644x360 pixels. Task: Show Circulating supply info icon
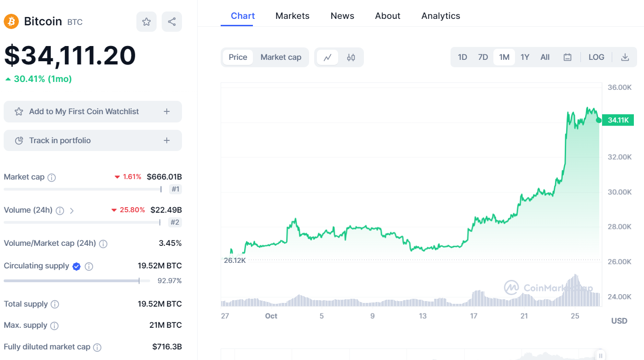pos(89,266)
